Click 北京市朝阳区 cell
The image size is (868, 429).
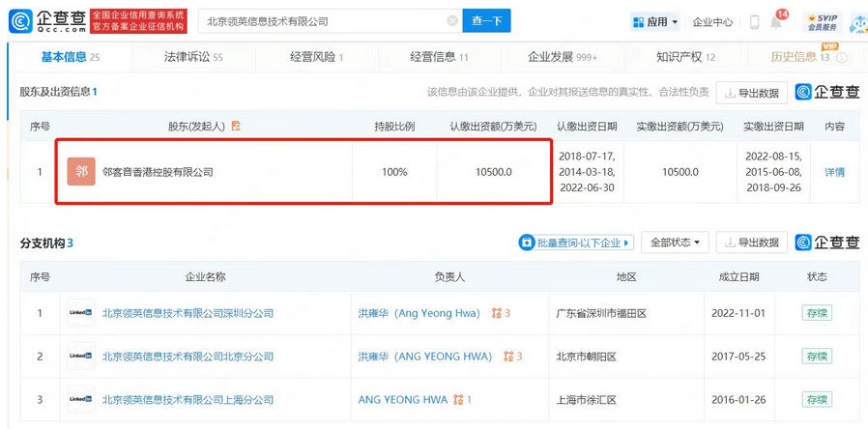coord(586,357)
